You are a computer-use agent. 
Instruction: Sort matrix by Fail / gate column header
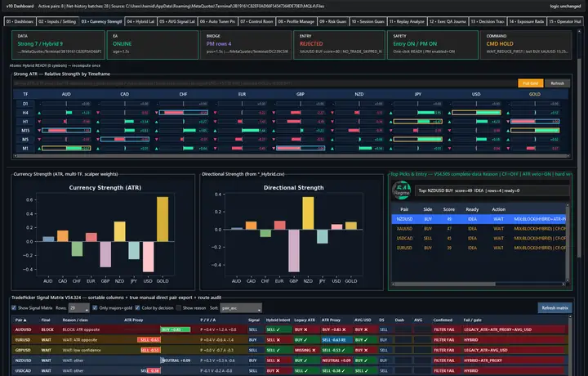472,320
